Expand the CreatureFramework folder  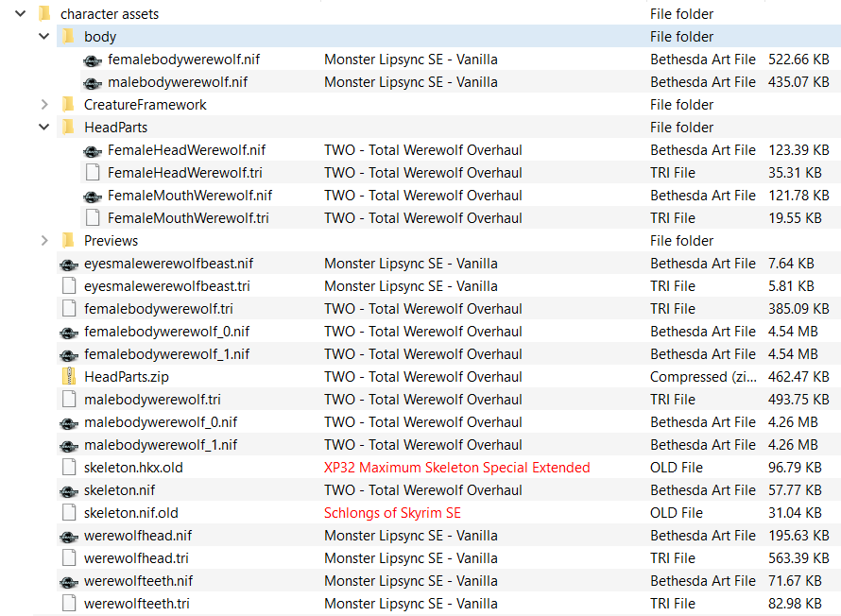click(44, 105)
